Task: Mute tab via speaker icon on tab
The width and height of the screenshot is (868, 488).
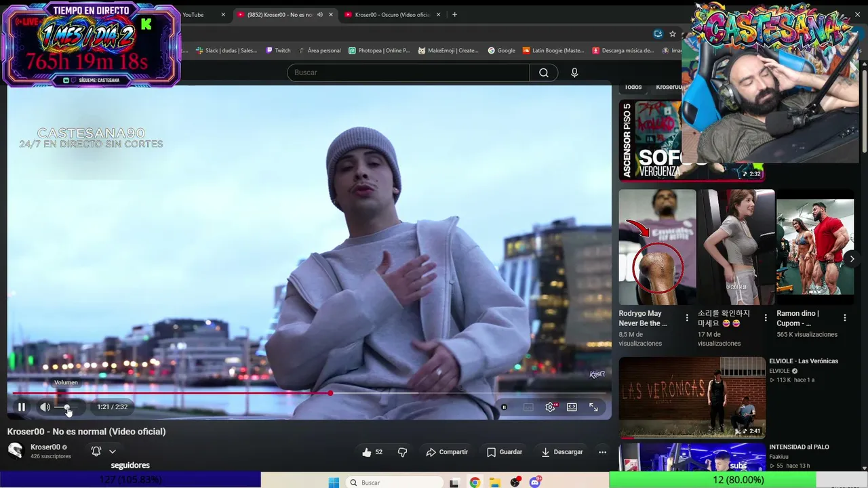Action: 320,15
